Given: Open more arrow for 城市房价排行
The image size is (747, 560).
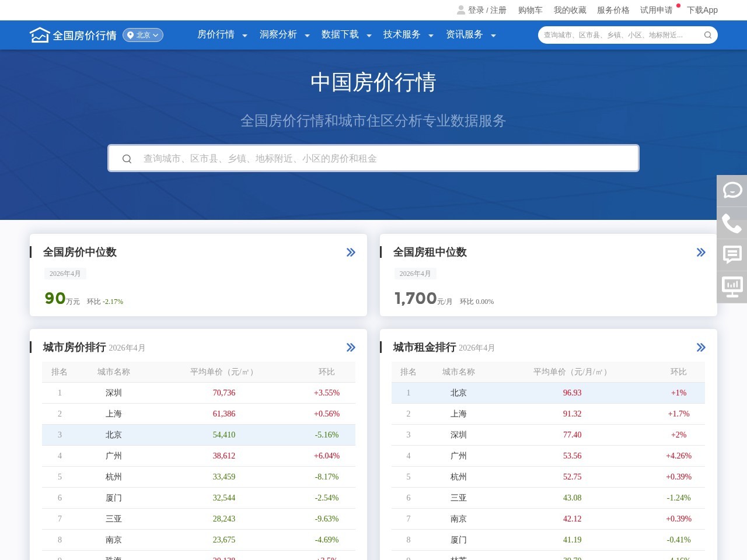Looking at the screenshot, I should (351, 347).
